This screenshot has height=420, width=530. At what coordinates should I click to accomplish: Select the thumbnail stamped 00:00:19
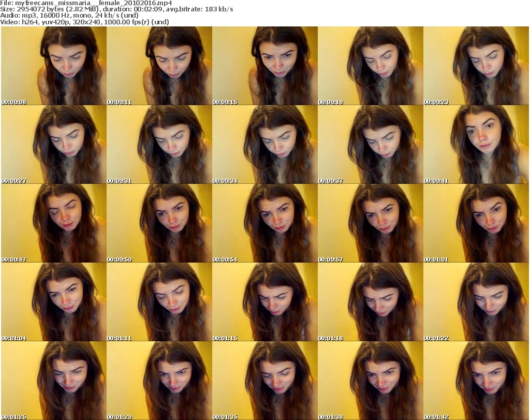[x=371, y=66]
